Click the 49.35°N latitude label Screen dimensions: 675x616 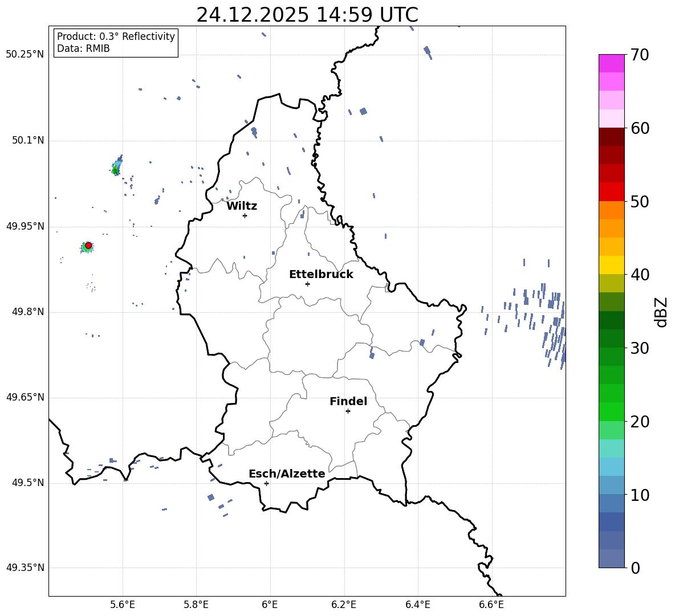tap(25, 568)
